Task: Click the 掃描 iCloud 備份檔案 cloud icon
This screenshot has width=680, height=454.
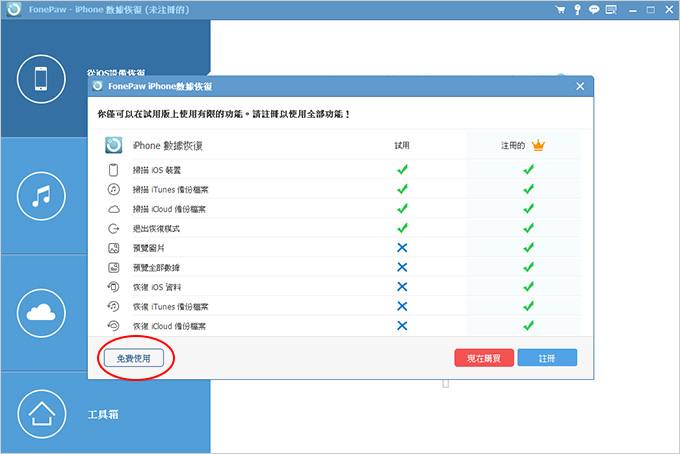Action: point(114,209)
